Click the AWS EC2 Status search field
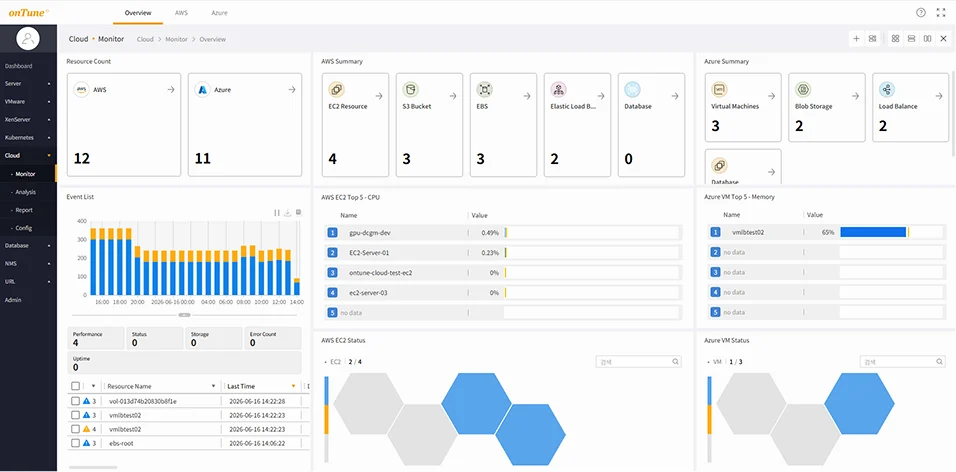Image resolution: width=956 pixels, height=472 pixels. (638, 362)
